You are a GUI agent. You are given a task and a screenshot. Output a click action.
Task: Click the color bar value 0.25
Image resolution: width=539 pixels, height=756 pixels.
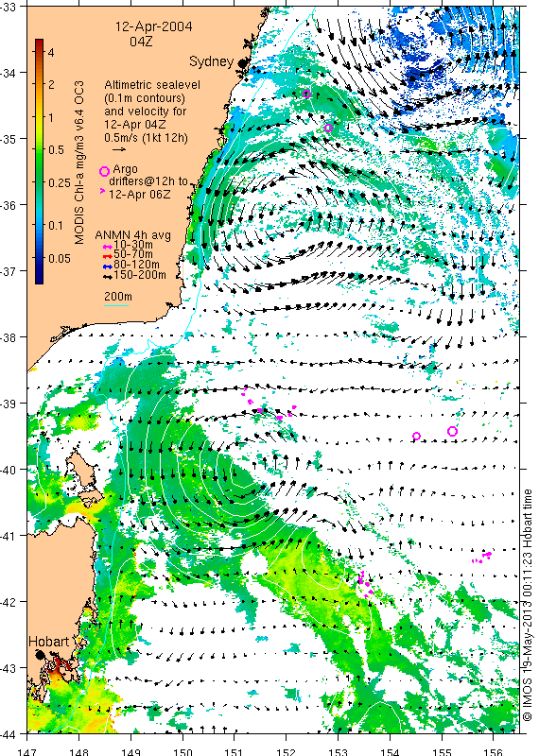tap(60, 182)
